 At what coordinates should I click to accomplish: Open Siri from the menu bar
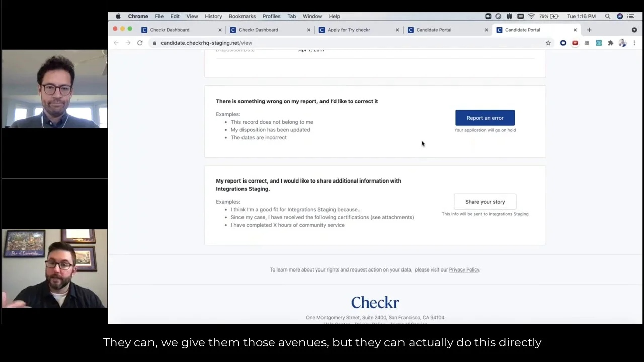(x=620, y=16)
